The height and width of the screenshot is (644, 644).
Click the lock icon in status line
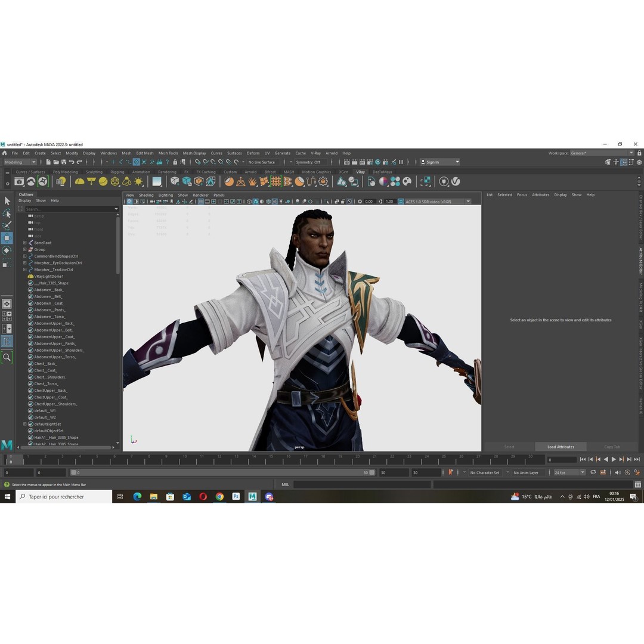[175, 162]
